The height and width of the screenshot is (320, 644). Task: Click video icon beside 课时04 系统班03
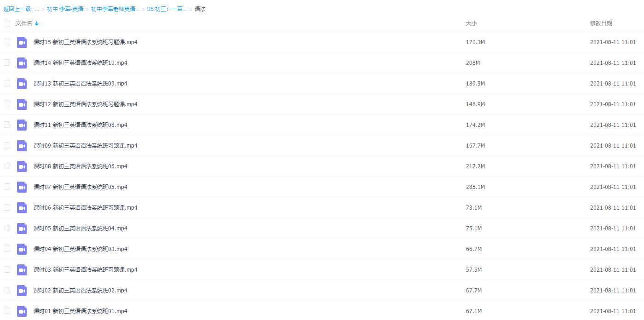tap(22, 249)
